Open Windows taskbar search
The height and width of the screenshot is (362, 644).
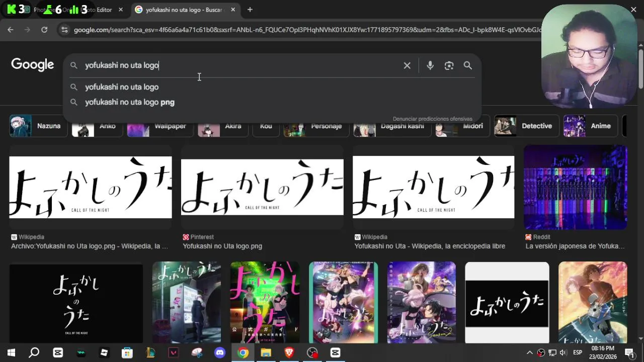[34, 352]
